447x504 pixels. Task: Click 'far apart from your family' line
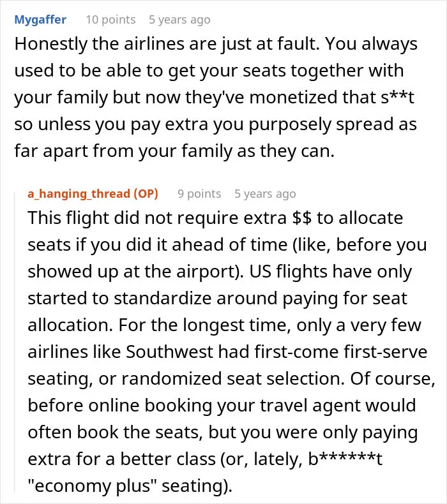point(123,151)
